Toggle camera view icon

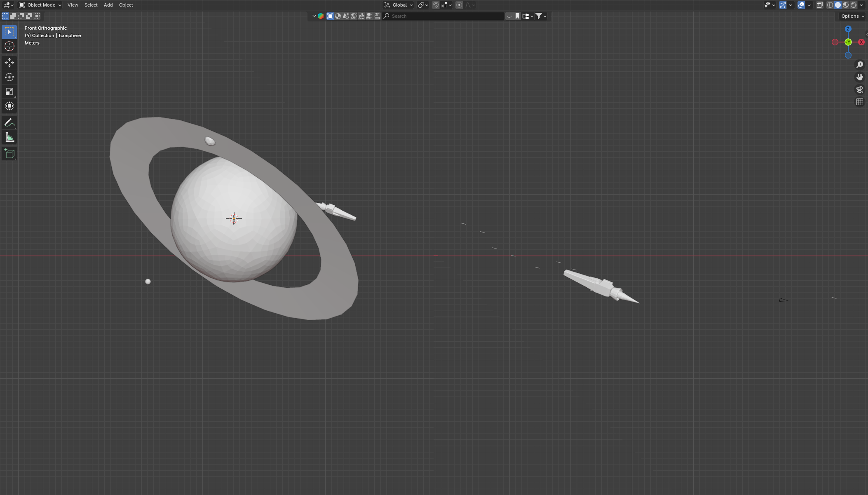point(859,89)
